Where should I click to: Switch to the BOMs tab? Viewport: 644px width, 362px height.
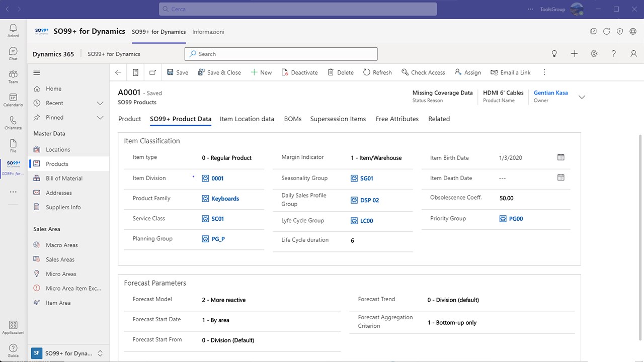[293, 119]
